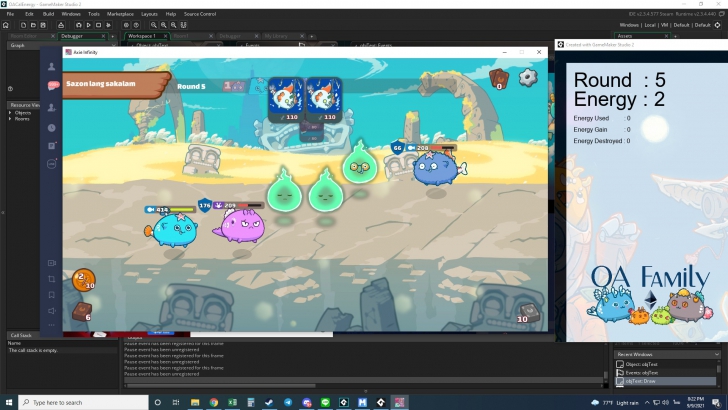Open the friends icon in the sidebar
The image size is (728, 410).
[52, 107]
